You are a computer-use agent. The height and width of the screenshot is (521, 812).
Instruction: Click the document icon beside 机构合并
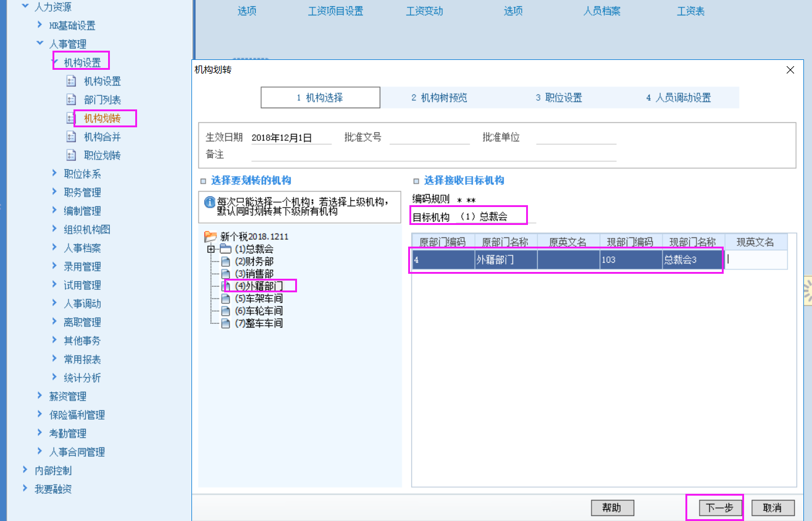[71, 137]
